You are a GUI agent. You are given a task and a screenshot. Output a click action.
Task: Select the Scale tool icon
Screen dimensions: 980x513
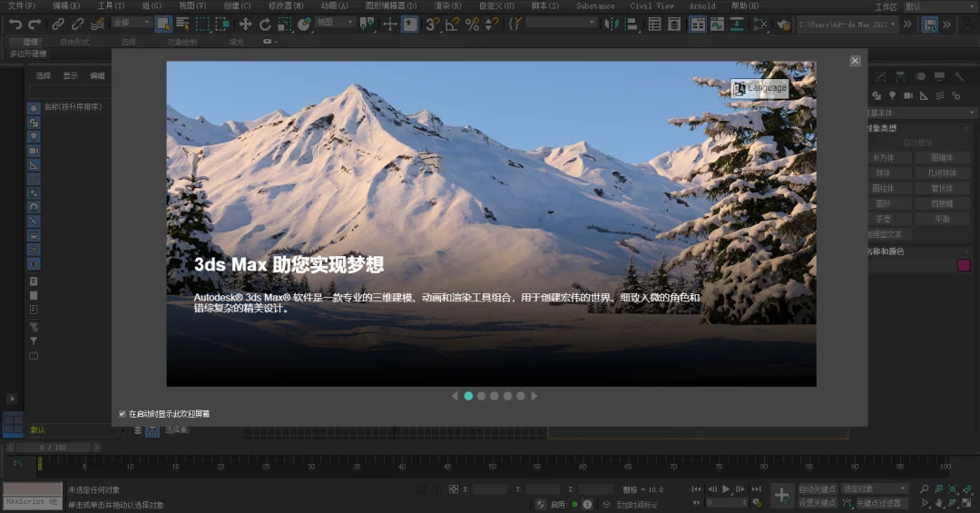click(284, 25)
